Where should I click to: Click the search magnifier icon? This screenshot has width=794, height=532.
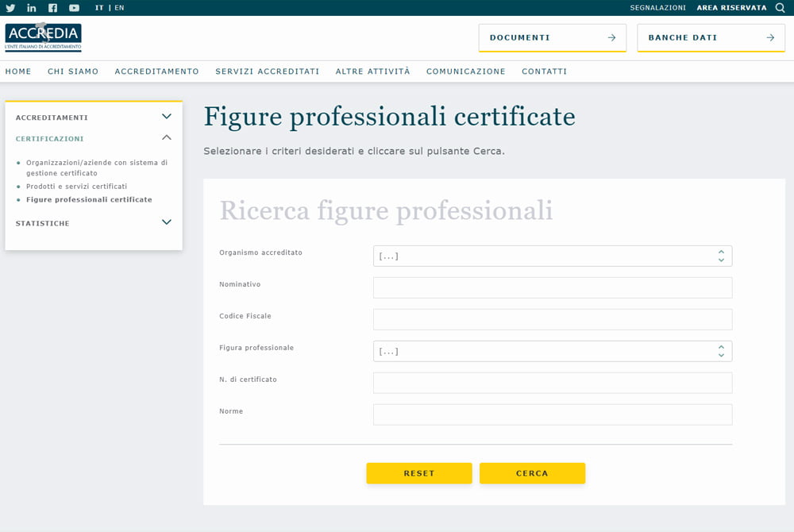click(780, 8)
